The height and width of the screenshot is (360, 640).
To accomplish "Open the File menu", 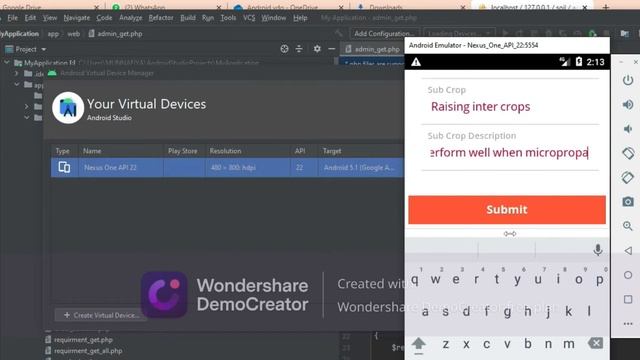I will (x=13, y=18).
